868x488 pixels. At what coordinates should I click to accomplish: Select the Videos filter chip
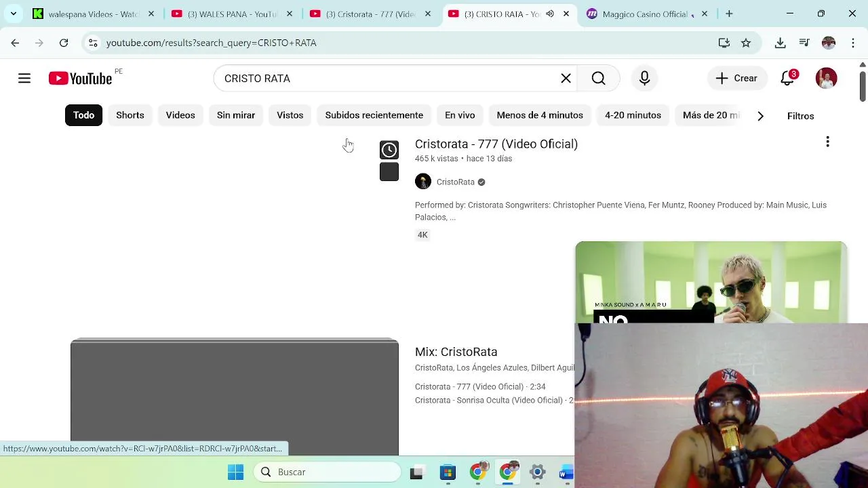180,115
